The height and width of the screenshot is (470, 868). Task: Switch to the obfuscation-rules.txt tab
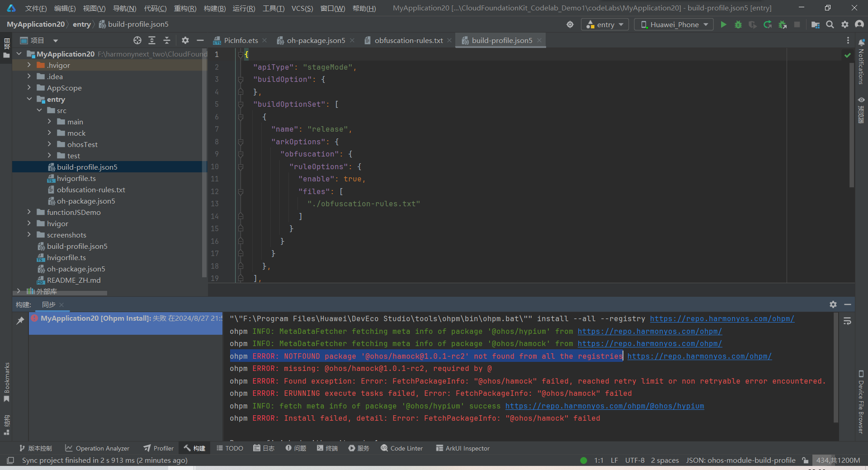point(408,40)
